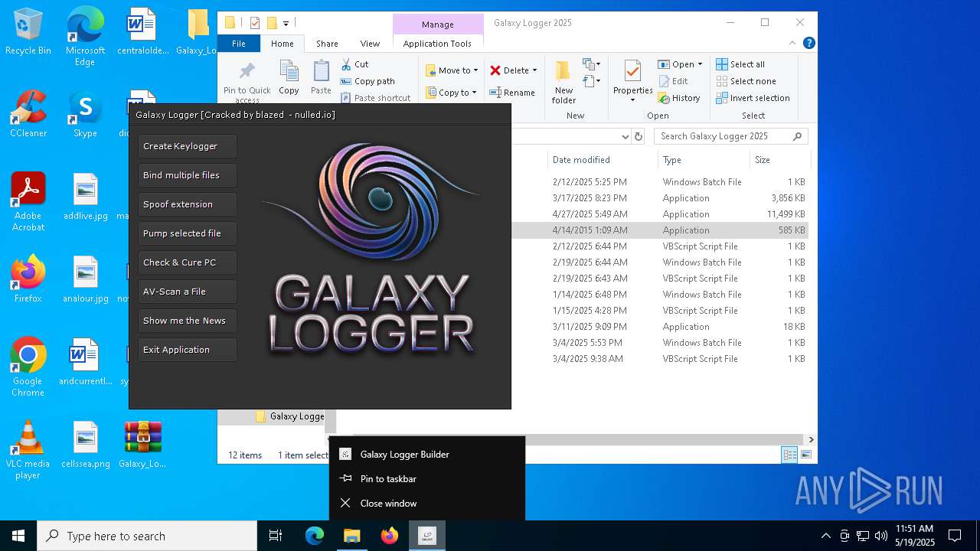Open Firefox from the taskbar

389,536
